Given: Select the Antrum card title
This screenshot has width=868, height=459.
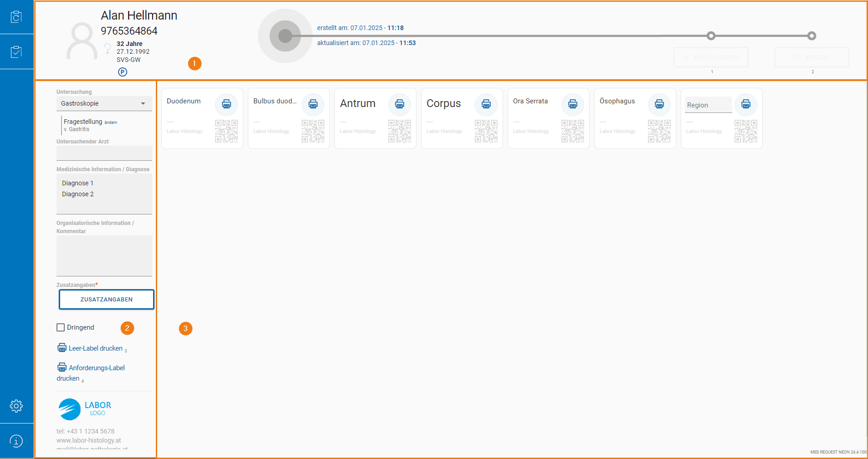Looking at the screenshot, I should [x=358, y=103].
